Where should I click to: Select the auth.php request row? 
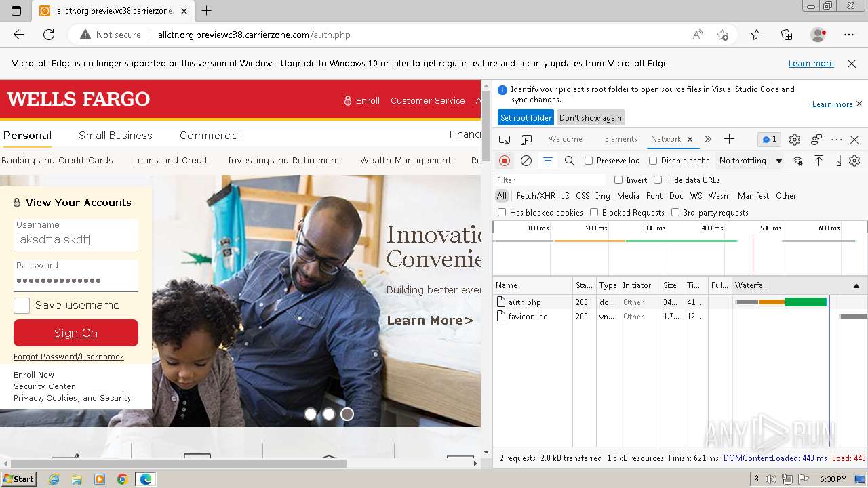pos(680,302)
